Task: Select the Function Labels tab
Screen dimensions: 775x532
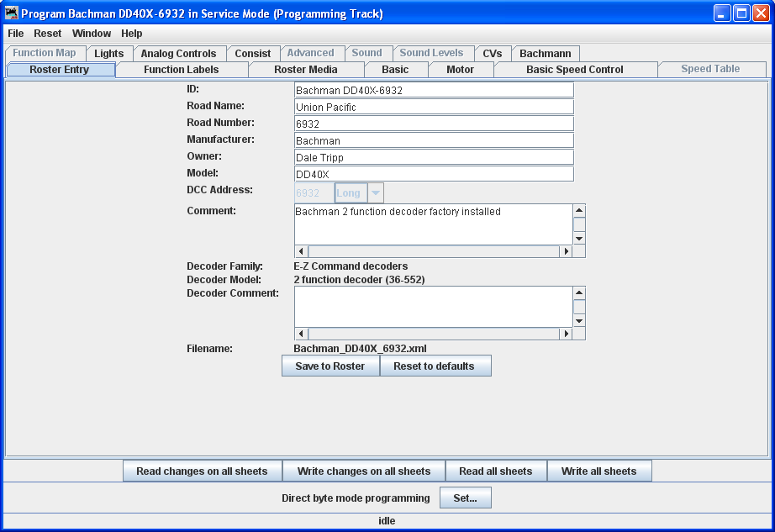Action: coord(182,70)
